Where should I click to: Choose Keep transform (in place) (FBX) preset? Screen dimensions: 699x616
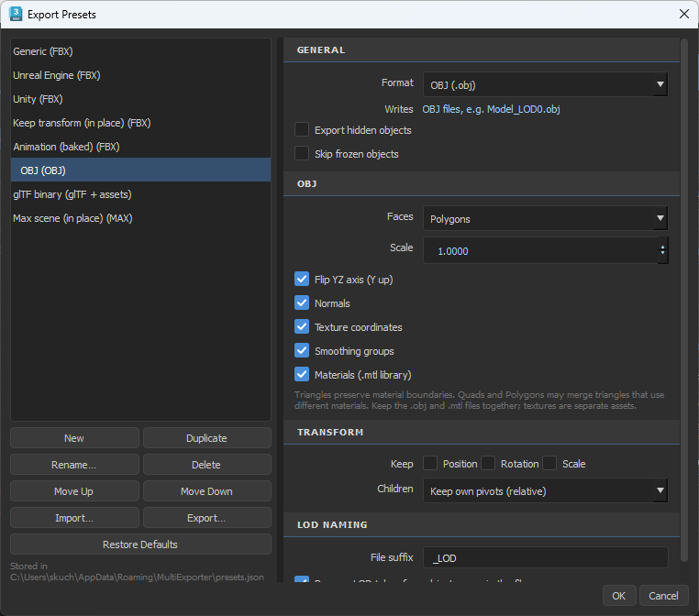(140, 123)
